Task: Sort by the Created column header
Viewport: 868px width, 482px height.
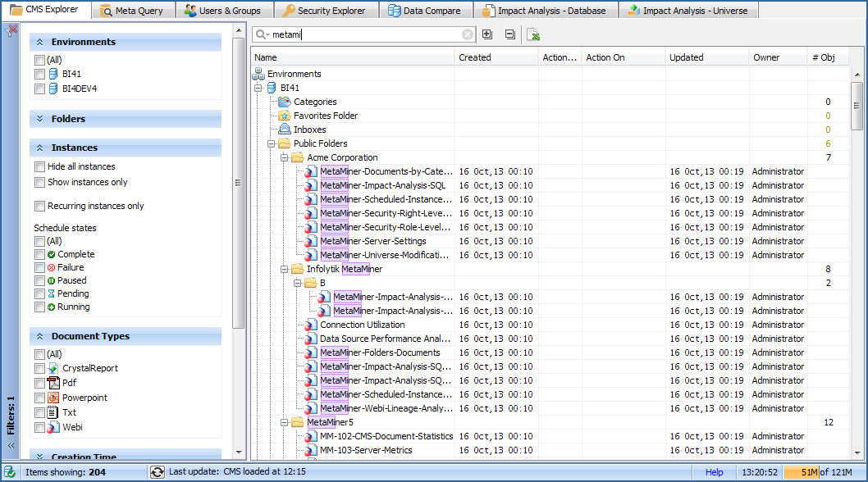Action: pyautogui.click(x=475, y=57)
